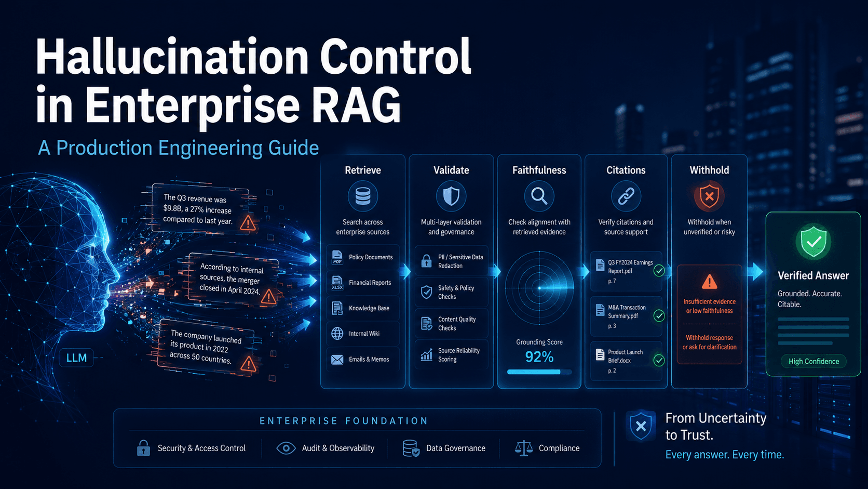Click the warning icon on merger claim

point(268,297)
